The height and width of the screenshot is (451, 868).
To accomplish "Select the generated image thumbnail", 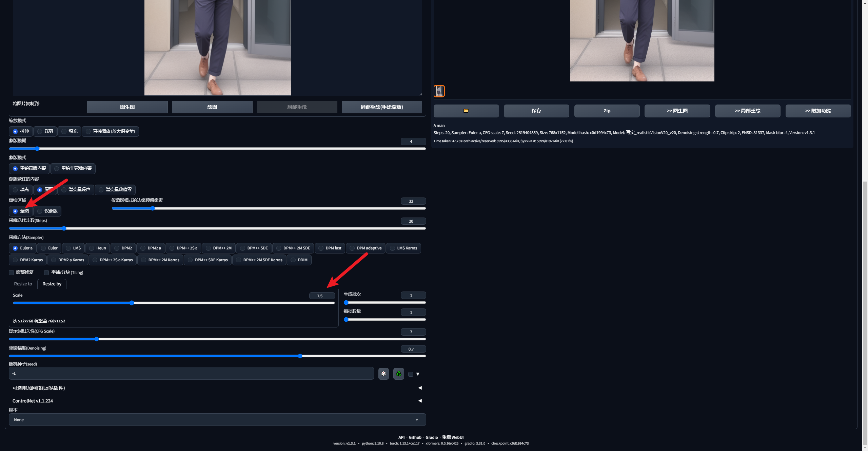I will pos(439,91).
